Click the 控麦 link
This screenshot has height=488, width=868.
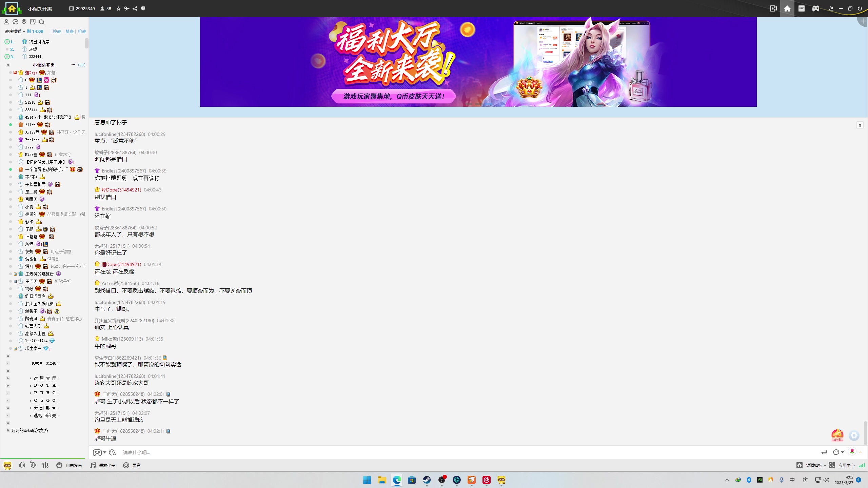coord(57,31)
